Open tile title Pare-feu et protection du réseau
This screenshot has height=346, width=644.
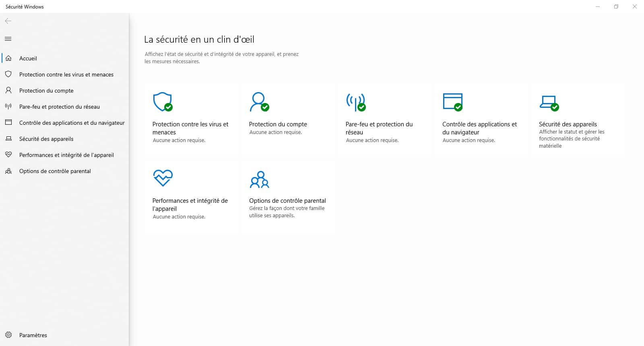(x=379, y=128)
